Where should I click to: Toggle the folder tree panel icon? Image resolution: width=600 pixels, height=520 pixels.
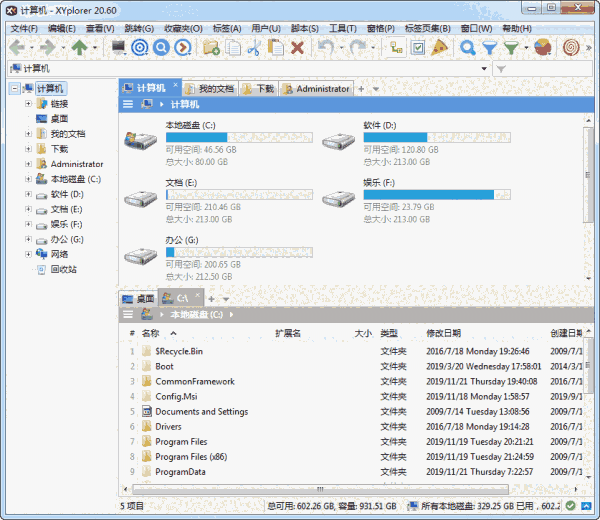point(396,47)
